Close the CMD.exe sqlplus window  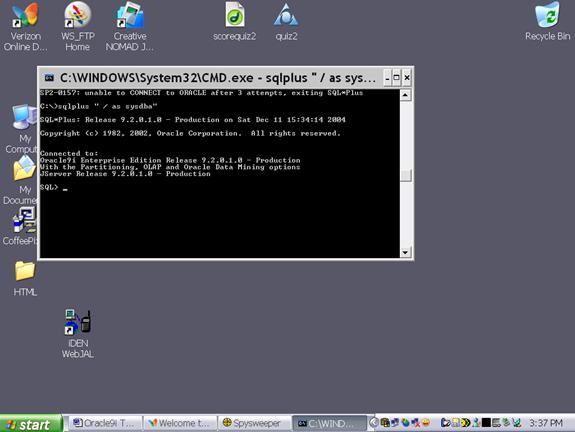click(407, 78)
